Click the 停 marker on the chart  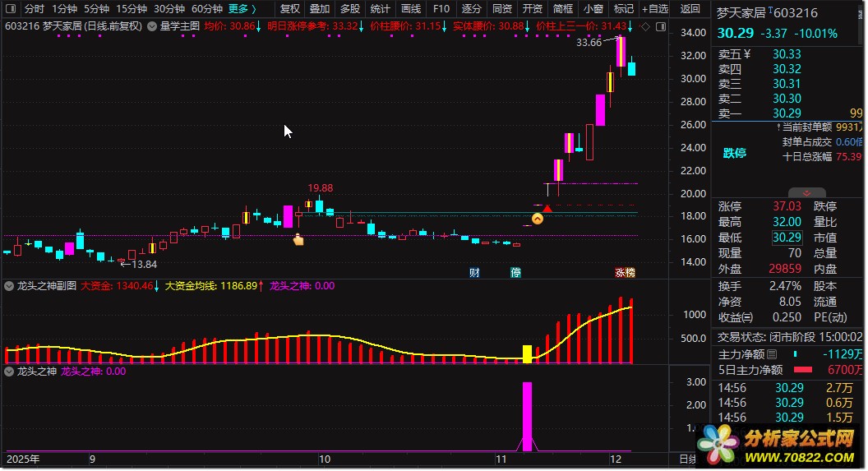[515, 272]
